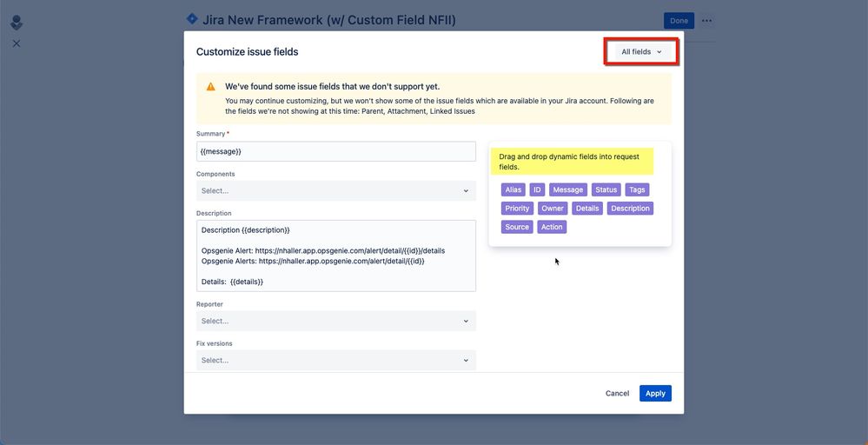868x445 pixels.
Task: Select the Alias dynamic field tag
Action: coord(514,189)
